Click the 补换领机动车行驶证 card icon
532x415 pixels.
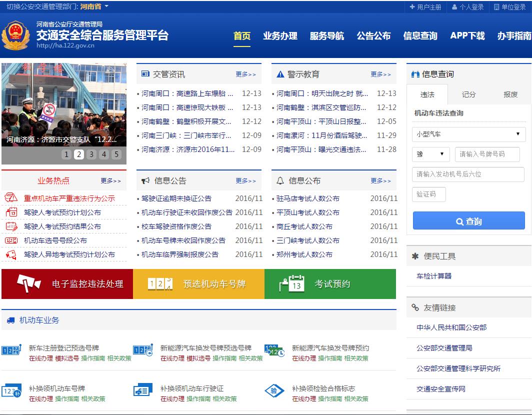click(142, 390)
